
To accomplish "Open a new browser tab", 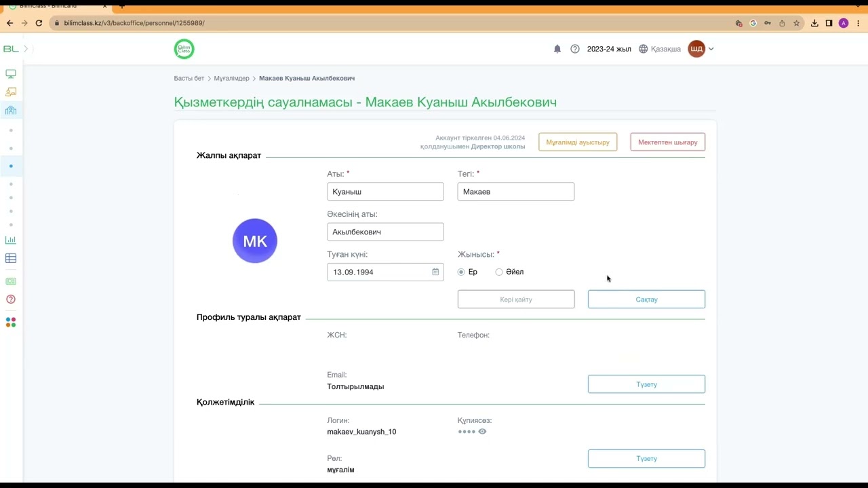I will click(x=122, y=6).
